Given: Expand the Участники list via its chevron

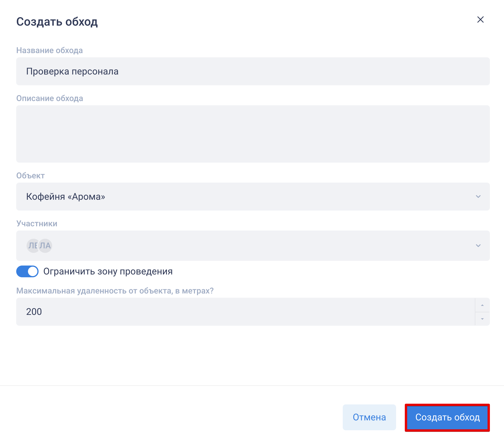Looking at the screenshot, I should pos(478,246).
